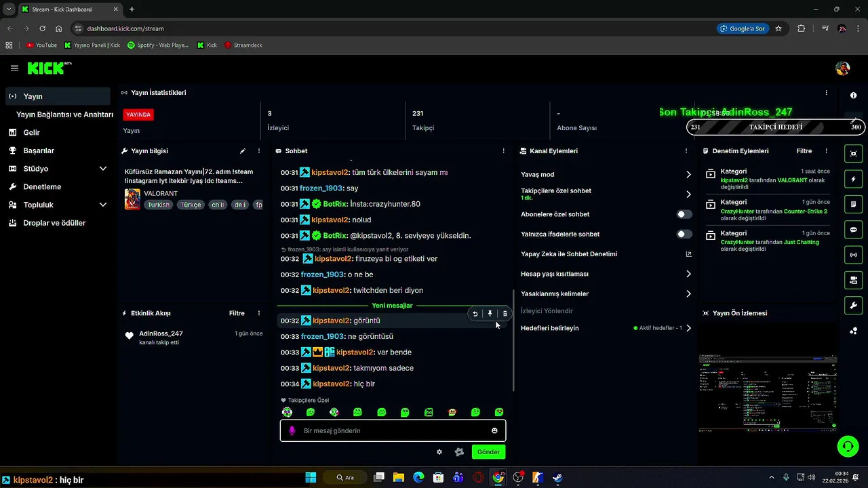Toggle Yalnızca ifadelerle sohbet switch

point(684,234)
